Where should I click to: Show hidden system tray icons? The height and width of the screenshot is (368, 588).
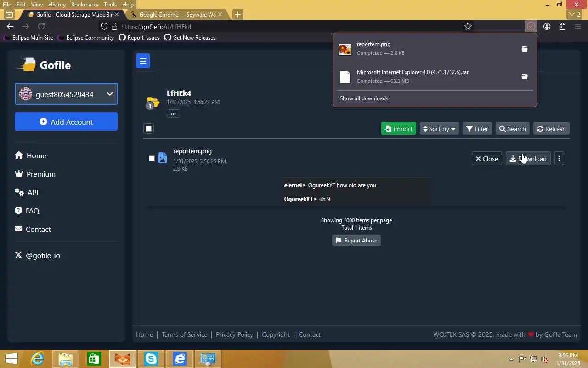(x=512, y=359)
